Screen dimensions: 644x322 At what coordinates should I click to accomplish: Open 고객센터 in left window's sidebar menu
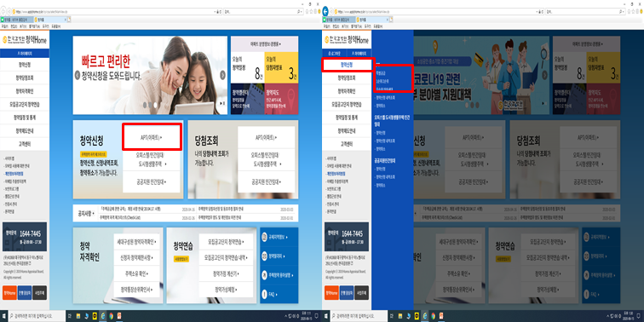[x=25, y=144]
